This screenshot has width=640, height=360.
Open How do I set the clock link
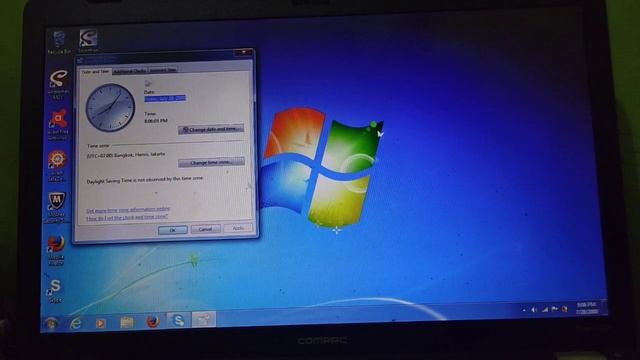click(127, 218)
